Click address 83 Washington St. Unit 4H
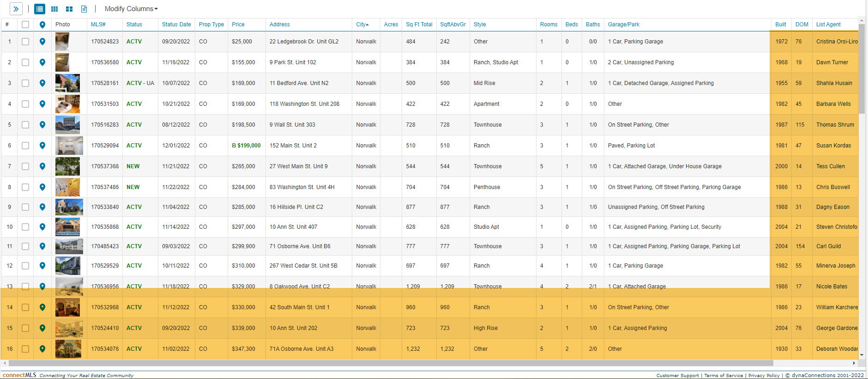This screenshot has width=868, height=379. 302,187
